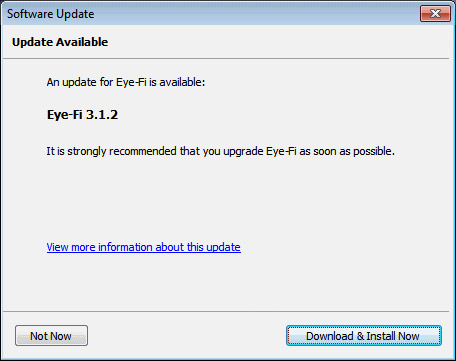Click the Software Update title bar text
The height and width of the screenshot is (361, 456).
pyautogui.click(x=51, y=14)
